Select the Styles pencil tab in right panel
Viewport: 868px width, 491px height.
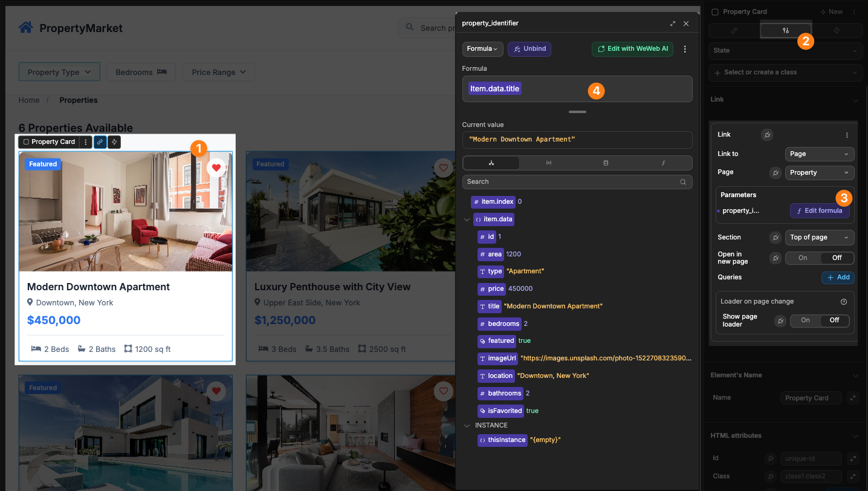point(734,30)
